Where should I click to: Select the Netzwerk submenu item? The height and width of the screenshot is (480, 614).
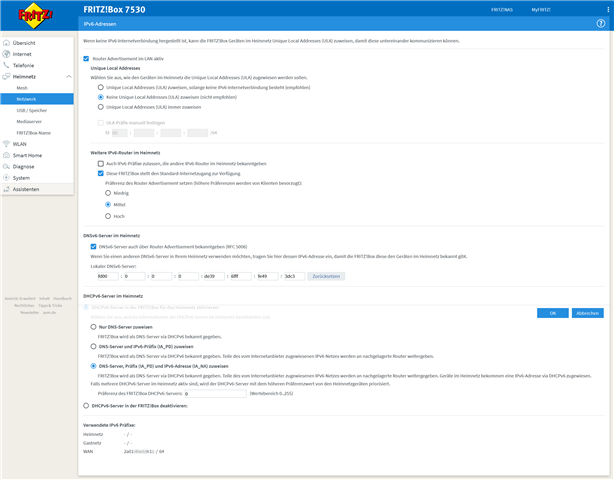(37, 99)
